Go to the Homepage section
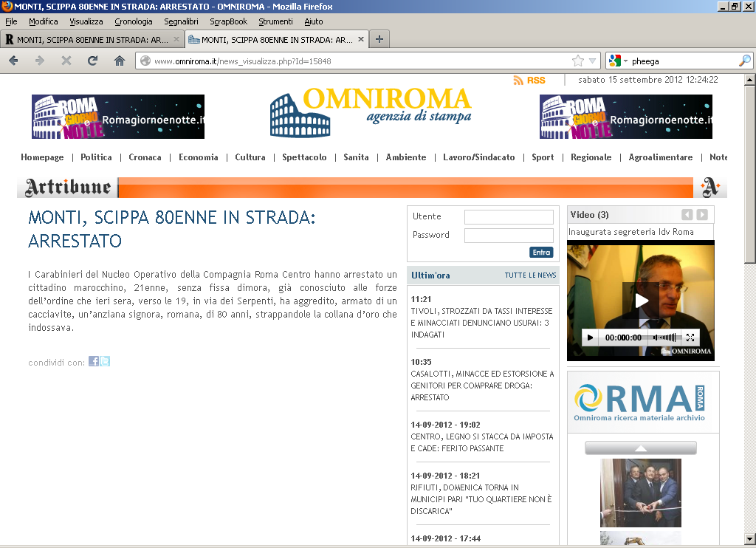The height and width of the screenshot is (548, 756). coord(42,157)
